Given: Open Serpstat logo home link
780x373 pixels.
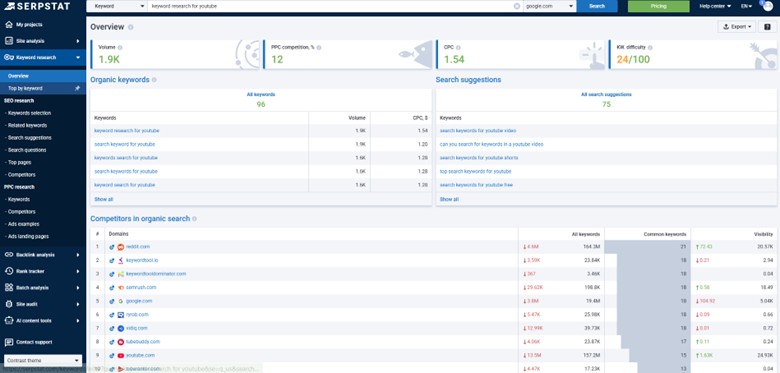Looking at the screenshot, I should (x=37, y=6).
